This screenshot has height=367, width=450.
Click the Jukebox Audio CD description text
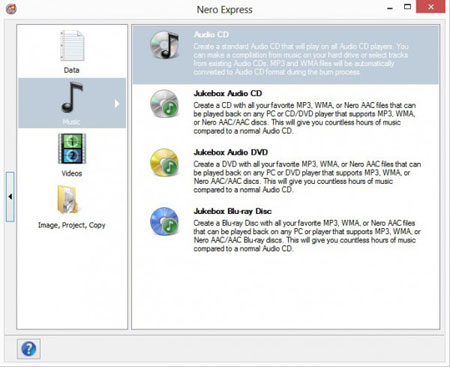click(305, 118)
